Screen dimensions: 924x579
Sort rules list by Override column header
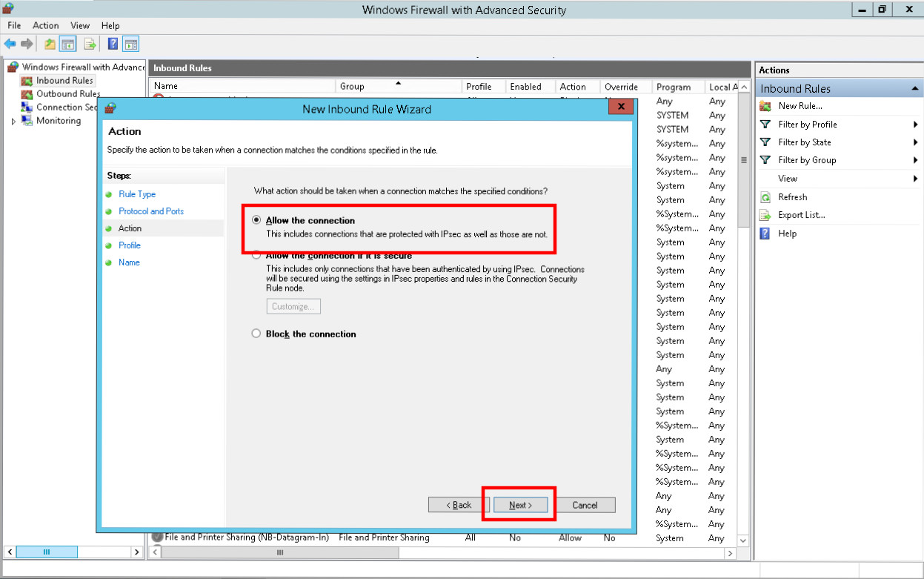626,87
